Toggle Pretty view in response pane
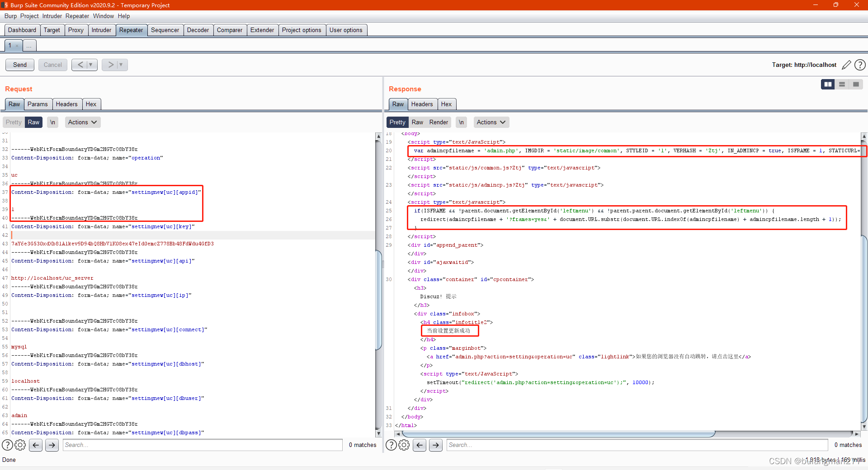Viewport: 868px width, 470px height. click(x=397, y=122)
